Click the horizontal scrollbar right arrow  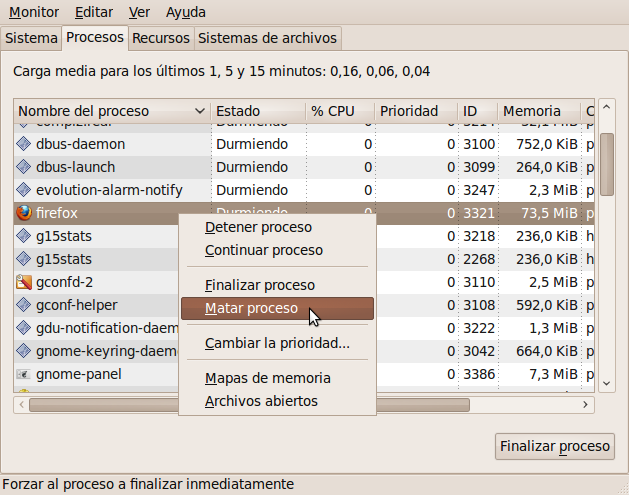tap(585, 405)
